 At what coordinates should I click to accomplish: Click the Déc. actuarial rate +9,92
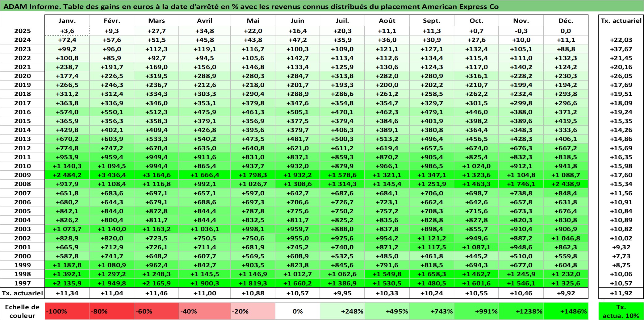pos(566,293)
